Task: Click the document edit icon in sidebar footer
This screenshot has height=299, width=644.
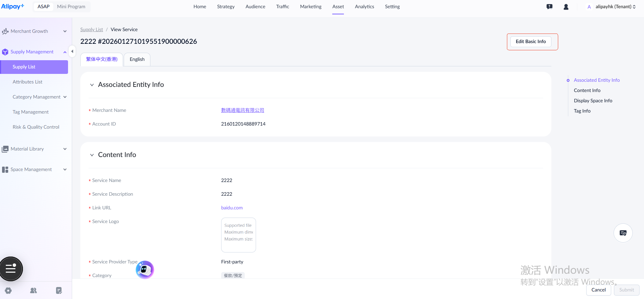Action: (x=59, y=290)
